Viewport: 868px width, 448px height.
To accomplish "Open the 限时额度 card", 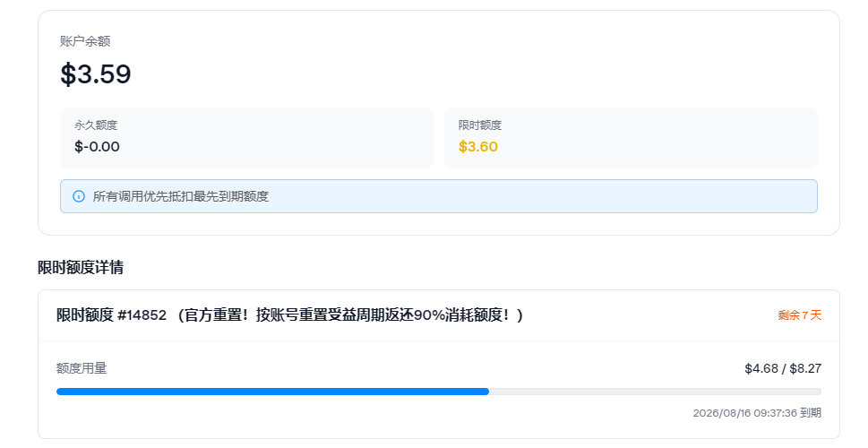I will [631, 138].
